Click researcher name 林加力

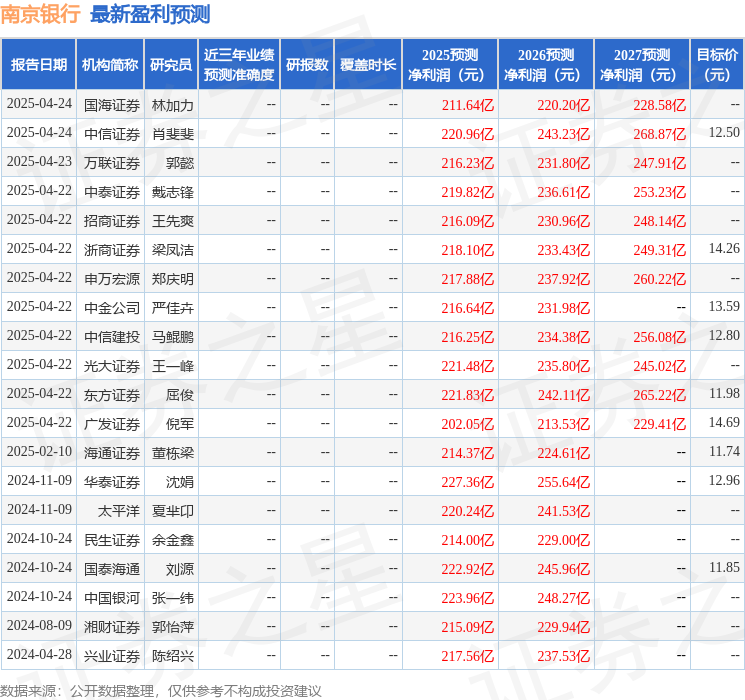tap(172, 105)
